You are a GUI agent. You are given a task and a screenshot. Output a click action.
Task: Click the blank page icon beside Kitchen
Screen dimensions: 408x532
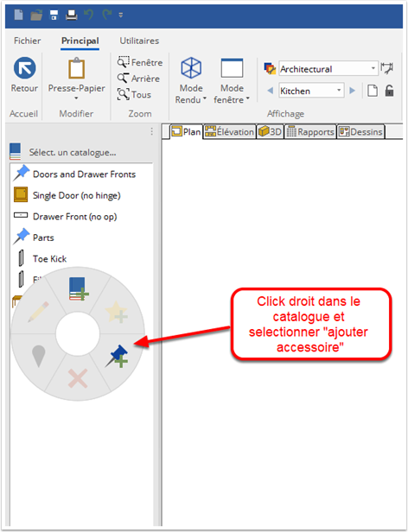(x=373, y=91)
